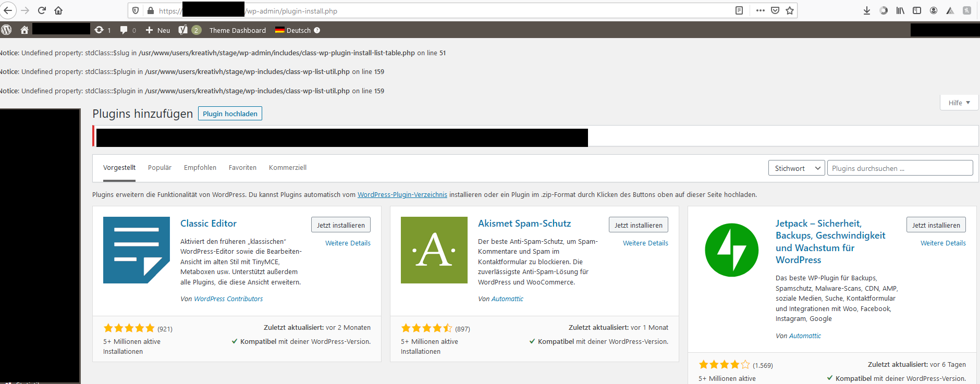
Task: Open Automattic author link under Akismet
Action: pos(507,299)
